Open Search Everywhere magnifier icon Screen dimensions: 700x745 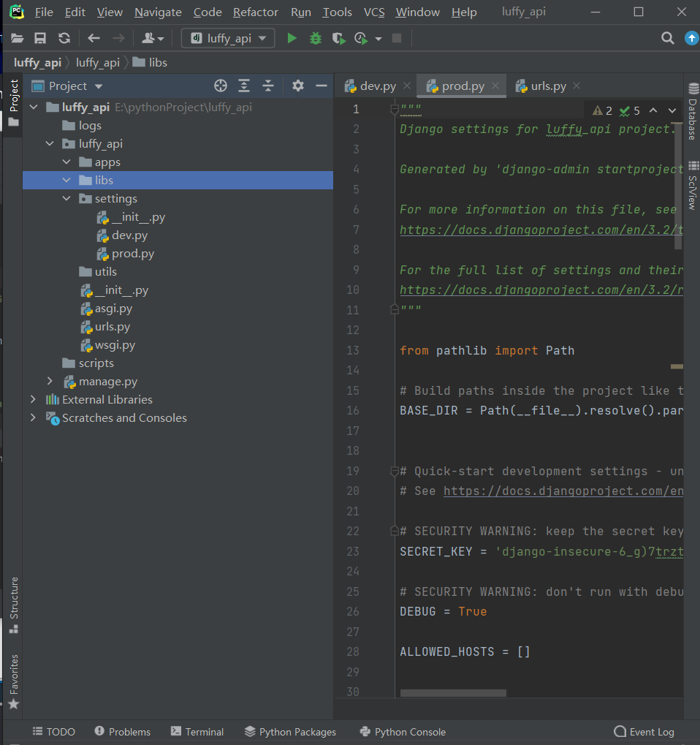click(667, 38)
